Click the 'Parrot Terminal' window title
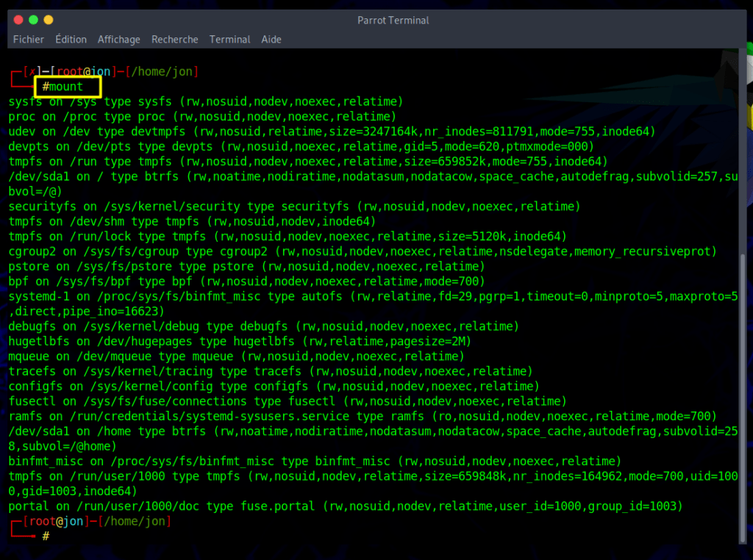Viewport: 753px width, 560px height. point(393,20)
